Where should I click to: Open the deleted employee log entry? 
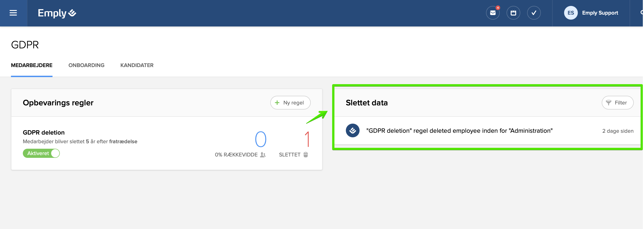459,131
